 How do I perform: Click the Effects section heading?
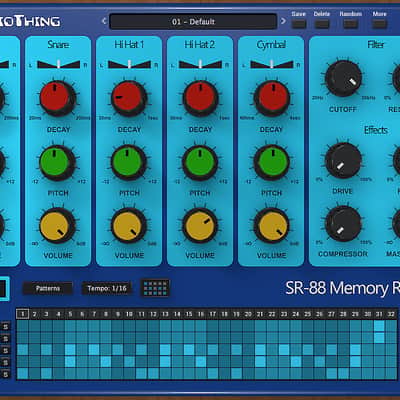[x=376, y=130]
